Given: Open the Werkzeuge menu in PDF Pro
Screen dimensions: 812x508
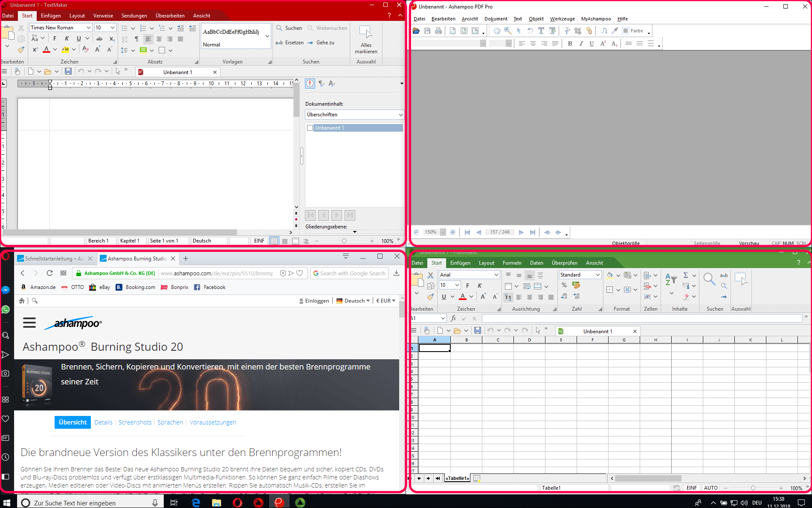Looking at the screenshot, I should 562,19.
